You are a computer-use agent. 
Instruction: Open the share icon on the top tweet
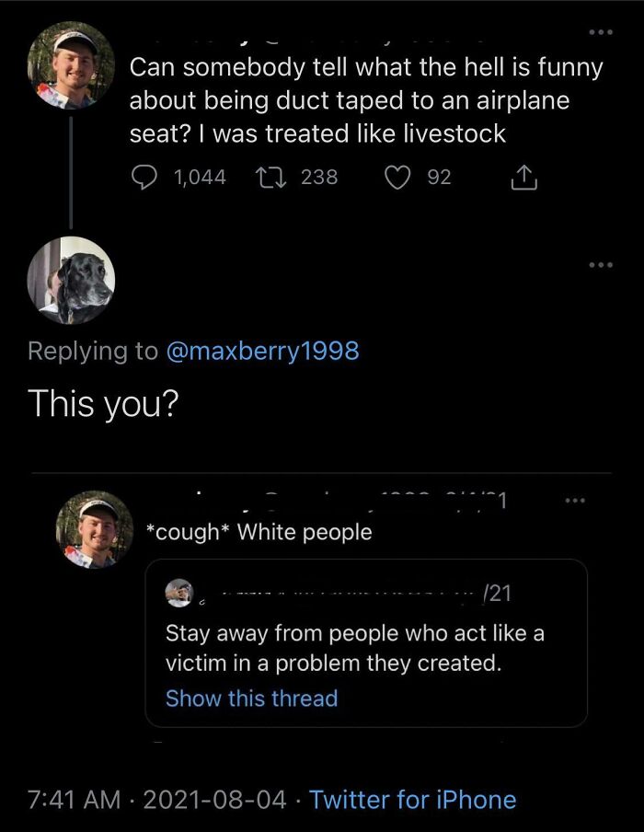click(x=523, y=177)
